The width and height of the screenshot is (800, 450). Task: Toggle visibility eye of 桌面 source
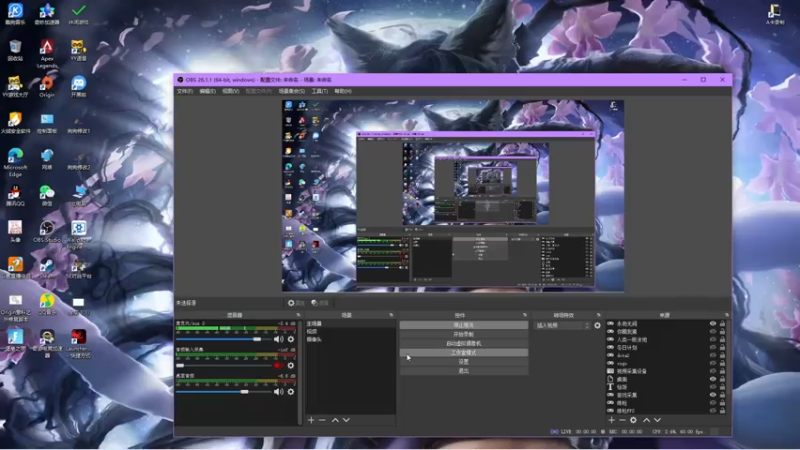pos(713,379)
